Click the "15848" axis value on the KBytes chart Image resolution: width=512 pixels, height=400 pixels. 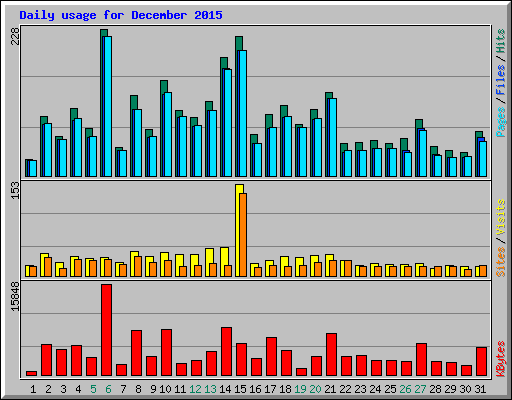pos(15,297)
